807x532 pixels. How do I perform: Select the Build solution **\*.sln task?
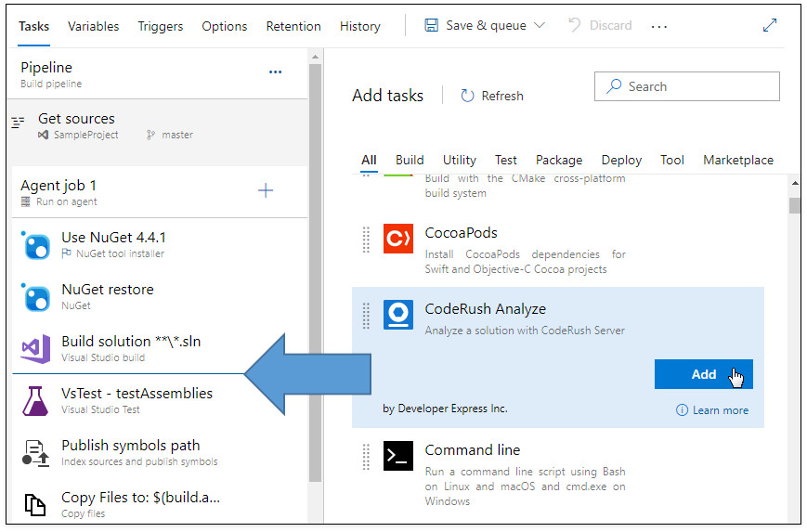point(159,348)
